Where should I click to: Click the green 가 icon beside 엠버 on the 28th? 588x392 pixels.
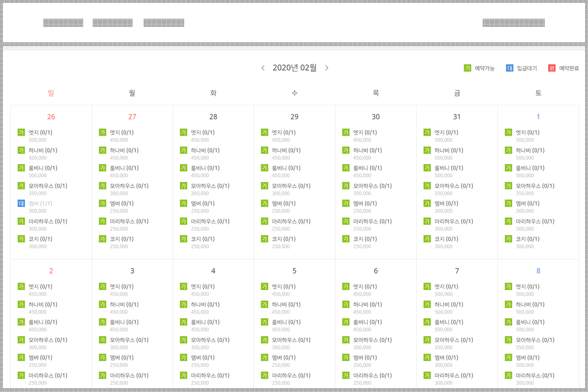click(183, 203)
